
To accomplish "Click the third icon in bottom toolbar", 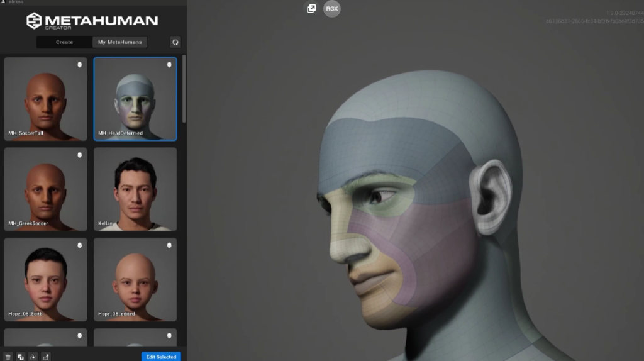I will coord(33,357).
